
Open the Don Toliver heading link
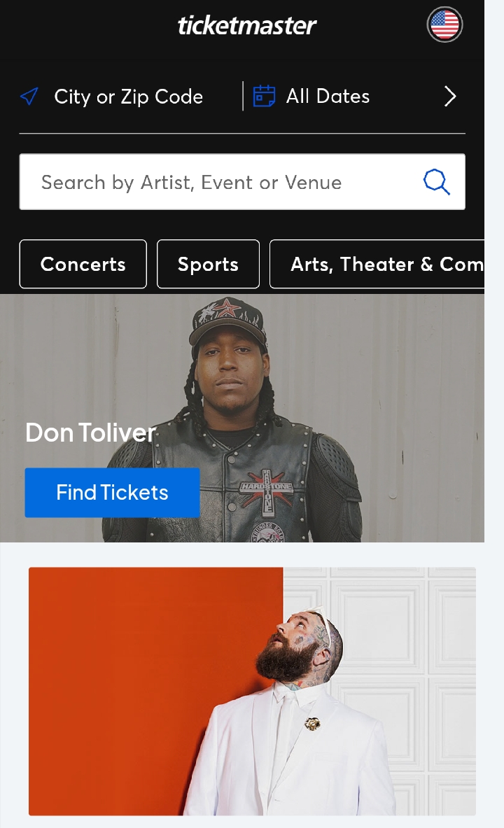(x=90, y=432)
